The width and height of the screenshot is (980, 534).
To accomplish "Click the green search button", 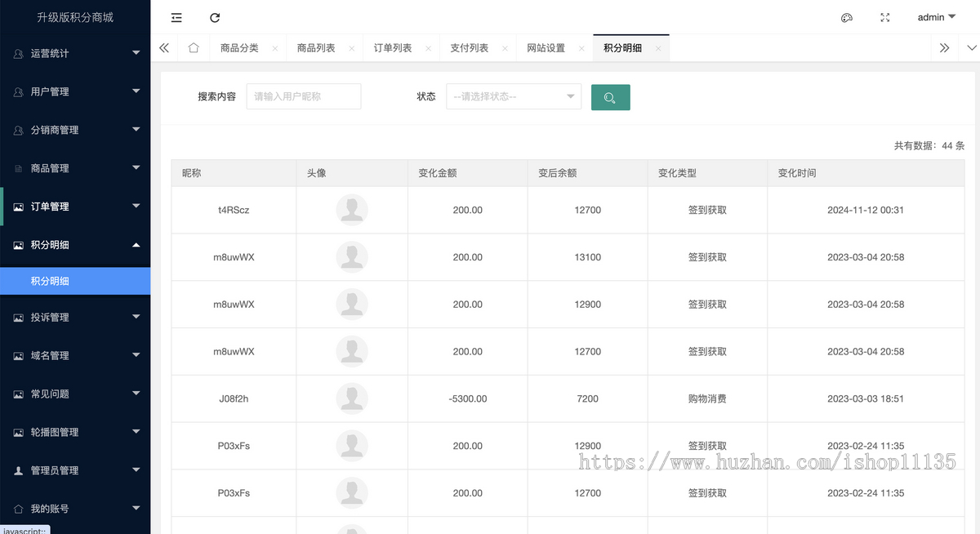I will 611,97.
